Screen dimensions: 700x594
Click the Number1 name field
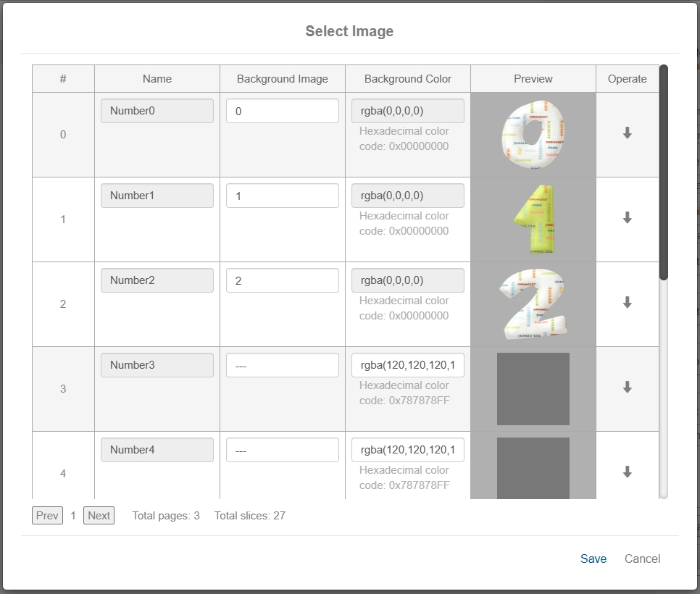coord(157,196)
